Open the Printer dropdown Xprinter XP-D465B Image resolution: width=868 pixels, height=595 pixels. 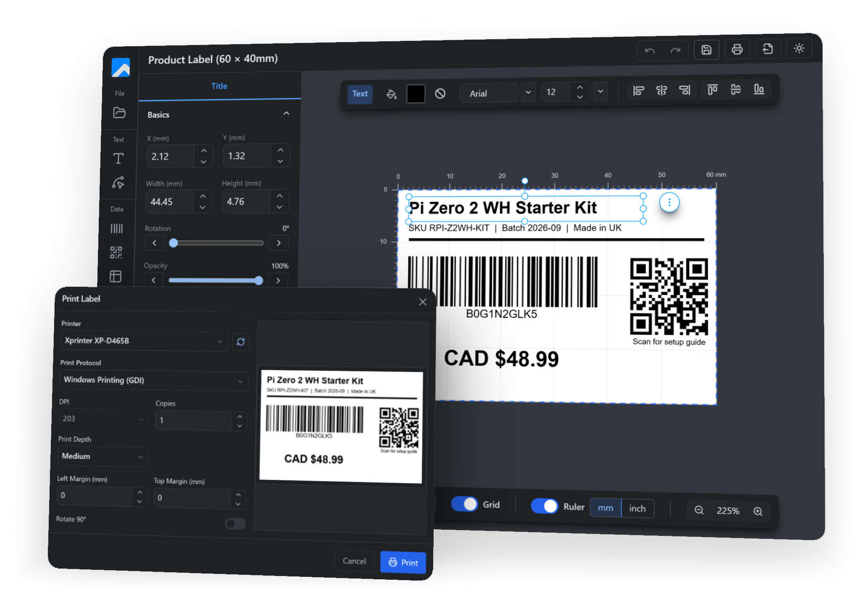[144, 341]
